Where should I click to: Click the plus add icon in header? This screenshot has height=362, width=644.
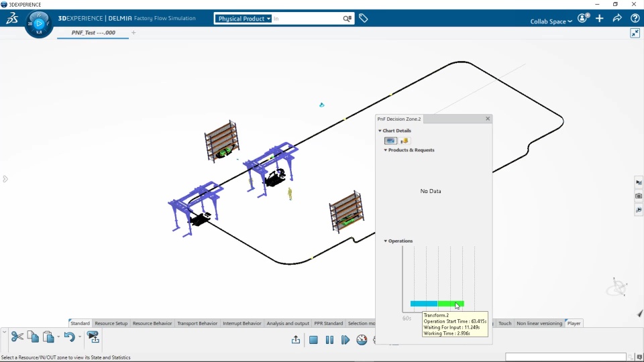pyautogui.click(x=600, y=18)
